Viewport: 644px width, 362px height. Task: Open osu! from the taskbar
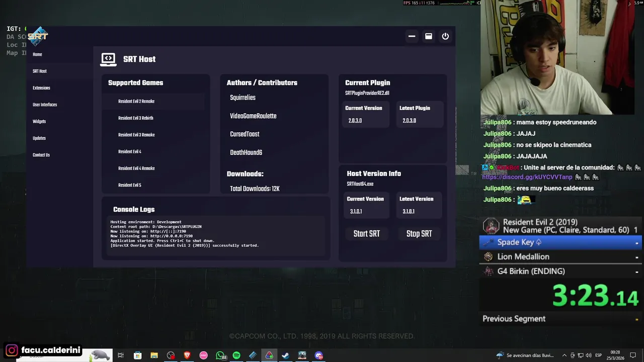(203, 356)
